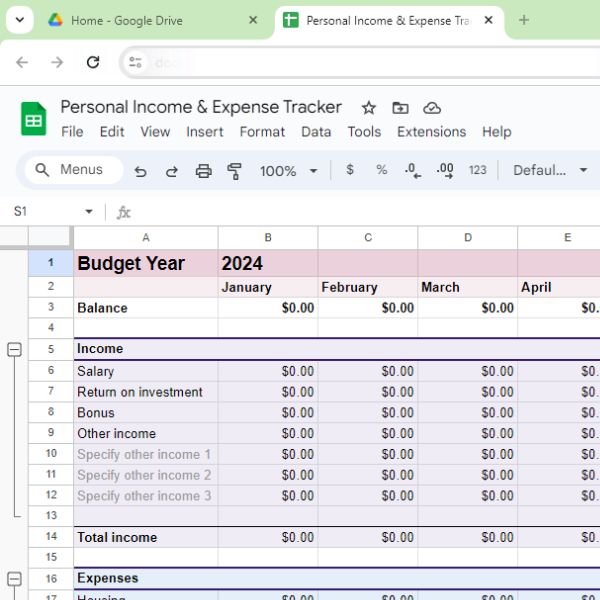Reload the page in the browser
The image size is (600, 600).
point(93,62)
